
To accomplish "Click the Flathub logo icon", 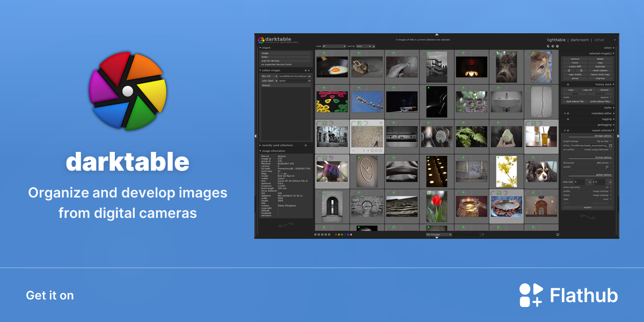I will point(531,295).
